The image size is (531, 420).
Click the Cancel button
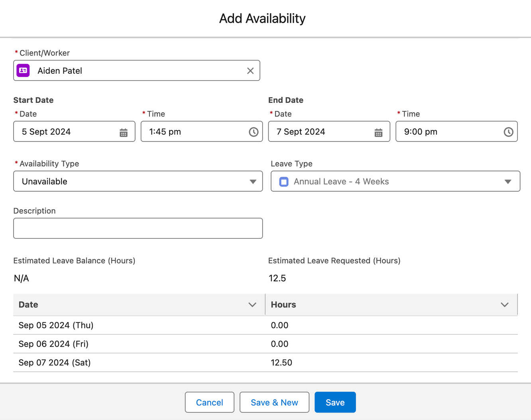pos(209,402)
